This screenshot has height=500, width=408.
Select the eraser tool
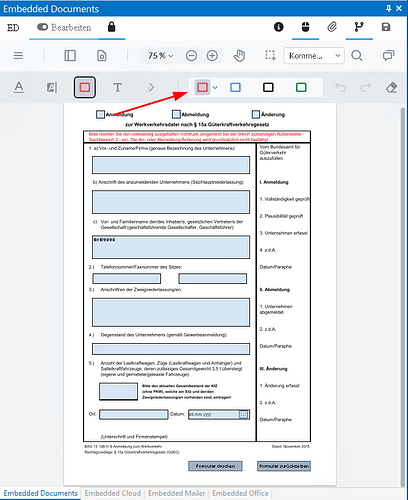(x=391, y=87)
